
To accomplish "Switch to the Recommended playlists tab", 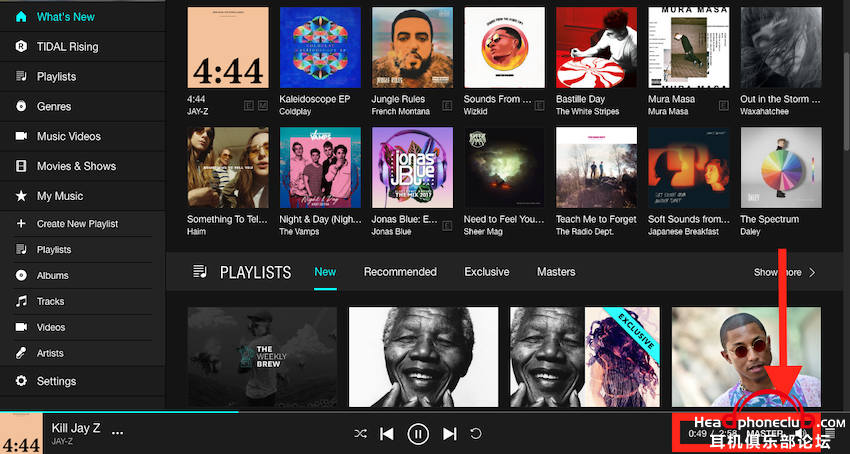I will coord(400,272).
